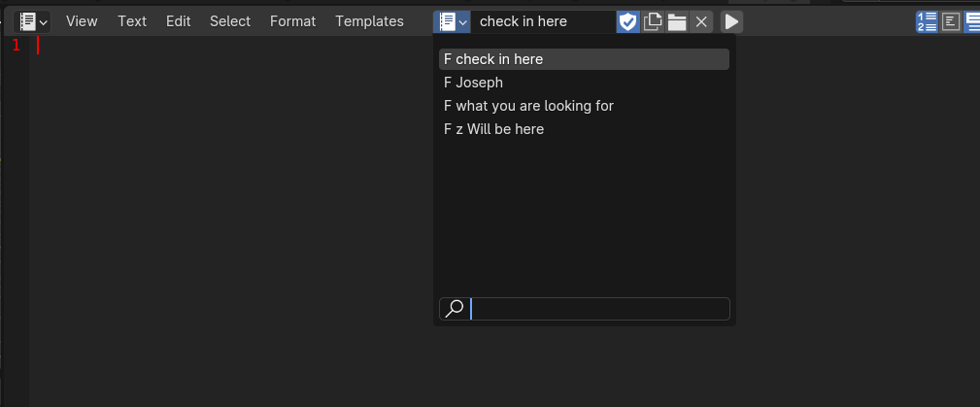
Task: Click the search field in datablock popup
Action: pyautogui.click(x=585, y=309)
